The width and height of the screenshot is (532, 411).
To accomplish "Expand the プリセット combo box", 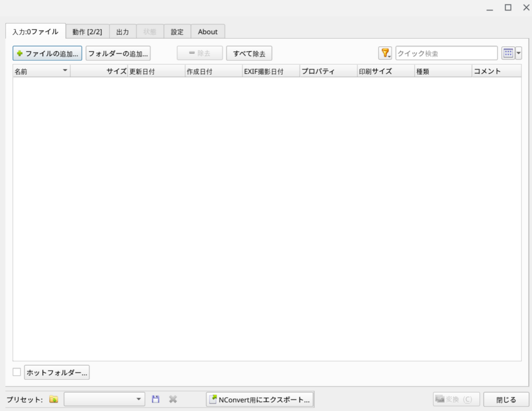I will pos(139,399).
